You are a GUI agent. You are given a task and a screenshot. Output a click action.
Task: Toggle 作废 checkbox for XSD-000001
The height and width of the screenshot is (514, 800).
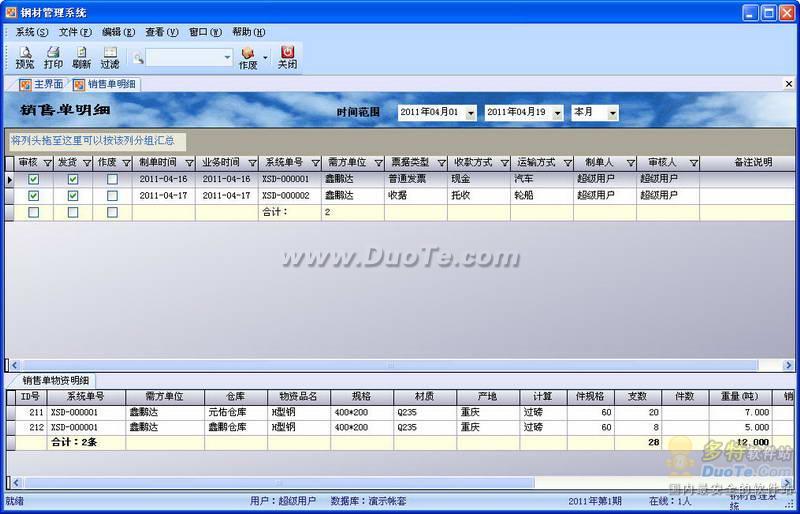(x=112, y=179)
